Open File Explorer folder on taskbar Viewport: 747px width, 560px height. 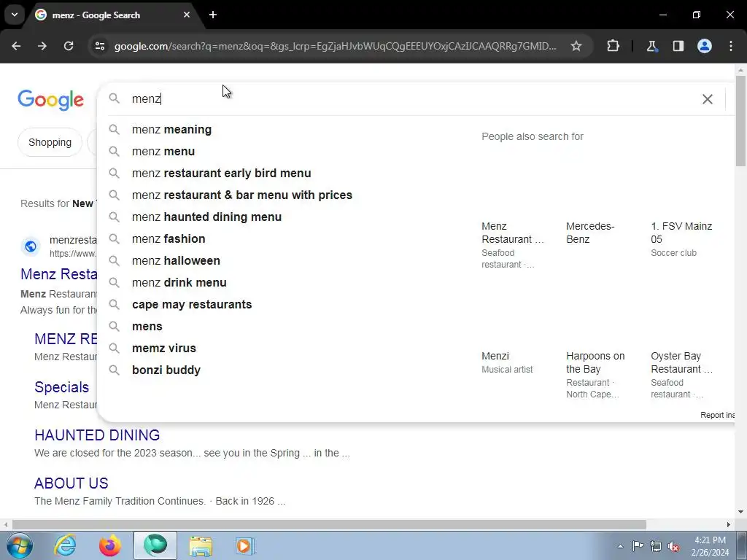click(201, 545)
